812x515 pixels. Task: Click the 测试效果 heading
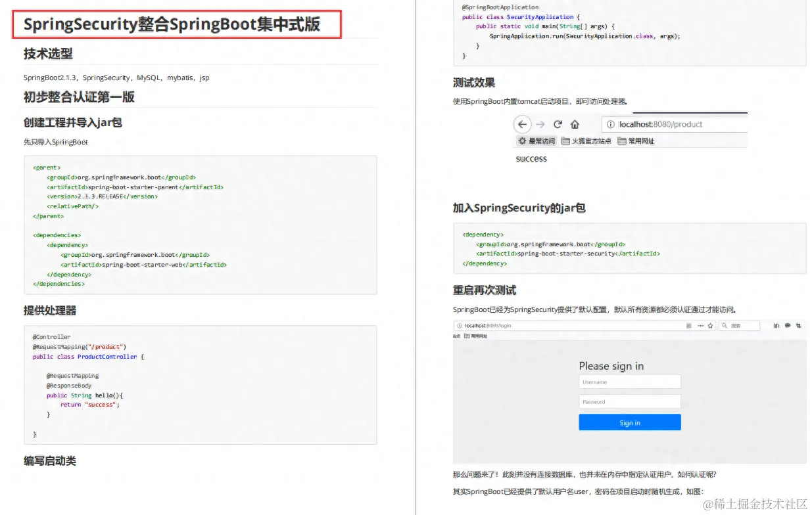pyautogui.click(x=474, y=83)
